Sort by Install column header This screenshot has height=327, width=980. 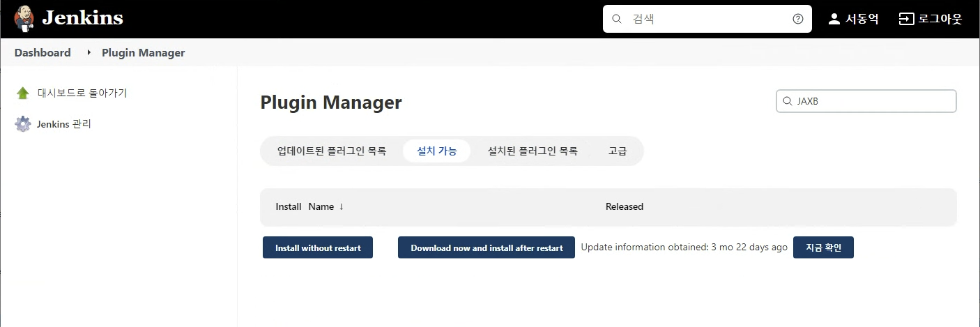[x=289, y=206]
